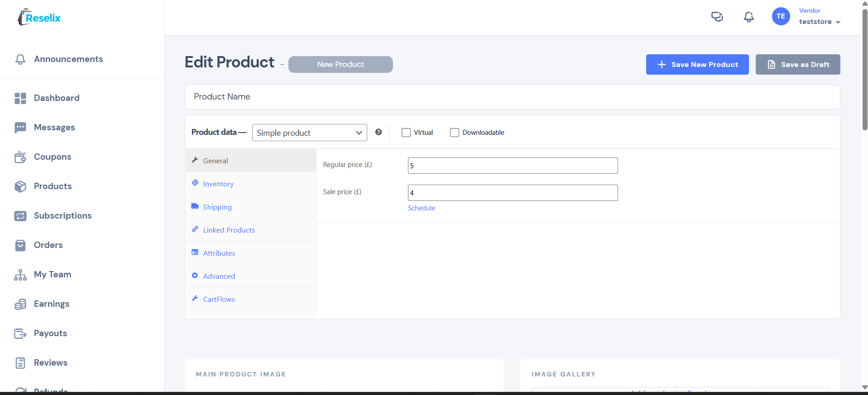Open the Linked Products tab
Viewport: 868px width, 395px height.
(229, 230)
